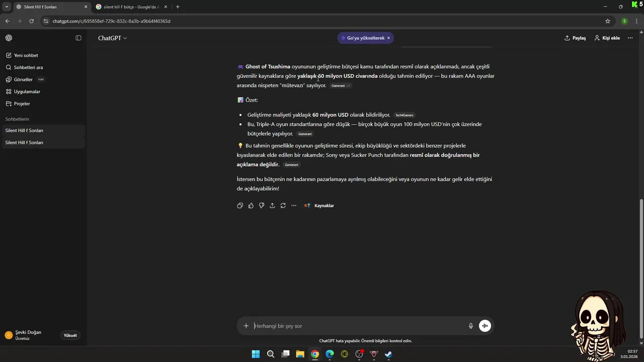The width and height of the screenshot is (644, 362).
Task: Close the Silent Hill f Sonları tab
Action: (86, 7)
